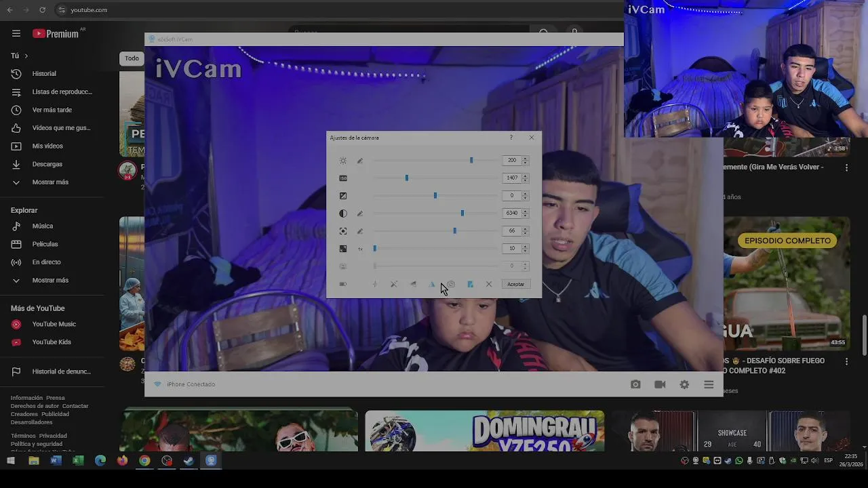This screenshot has height=488, width=868.
Task: Expand the Tú section chevron
Action: click(x=26, y=56)
